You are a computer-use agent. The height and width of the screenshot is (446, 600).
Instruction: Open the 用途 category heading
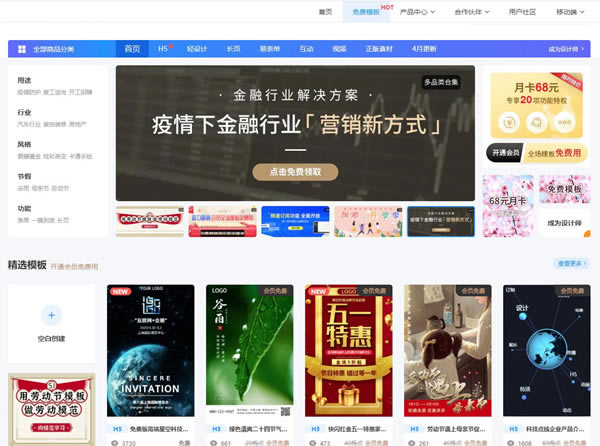tap(24, 80)
